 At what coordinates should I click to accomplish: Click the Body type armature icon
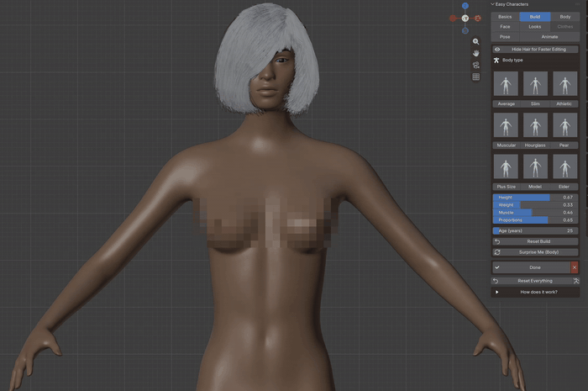pyautogui.click(x=496, y=60)
